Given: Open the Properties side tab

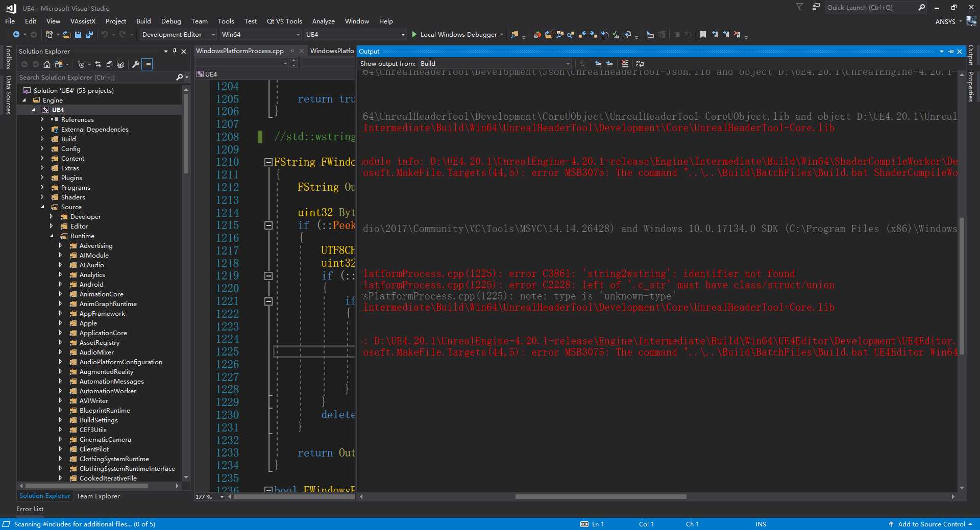Looking at the screenshot, I should 971,87.
